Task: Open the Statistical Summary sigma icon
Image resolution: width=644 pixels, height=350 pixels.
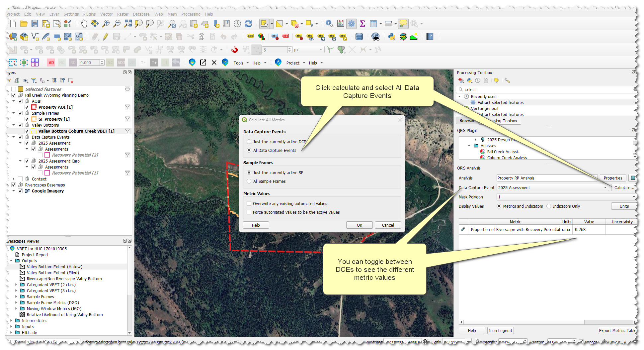Action: (x=362, y=24)
